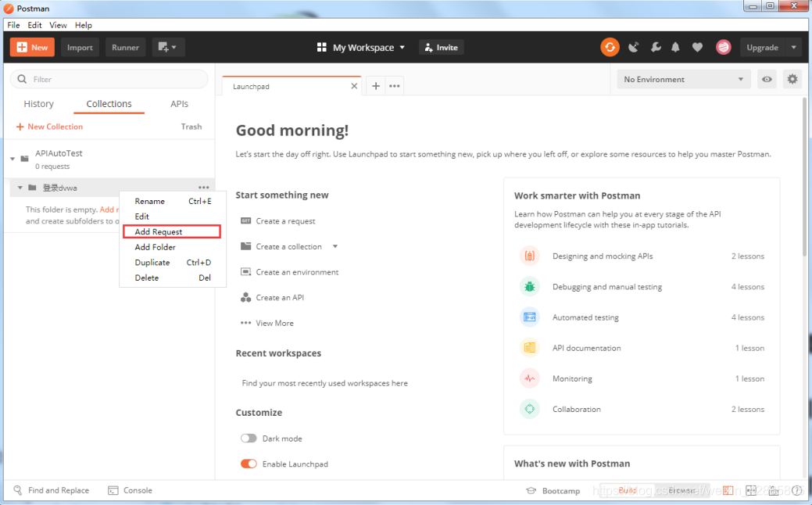812x505 pixels.
Task: Click New Collection link
Action: [x=50, y=127]
